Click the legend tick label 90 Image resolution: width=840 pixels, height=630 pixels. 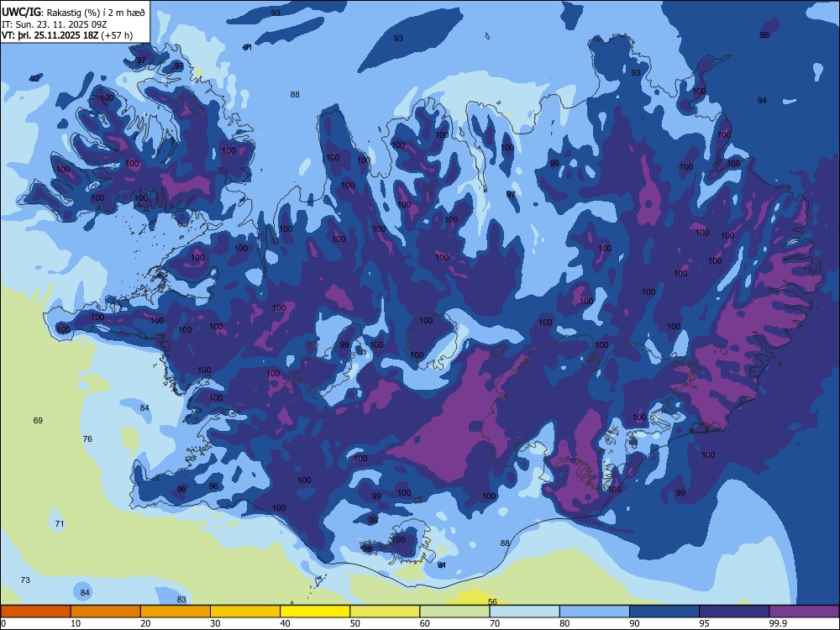[634, 623]
